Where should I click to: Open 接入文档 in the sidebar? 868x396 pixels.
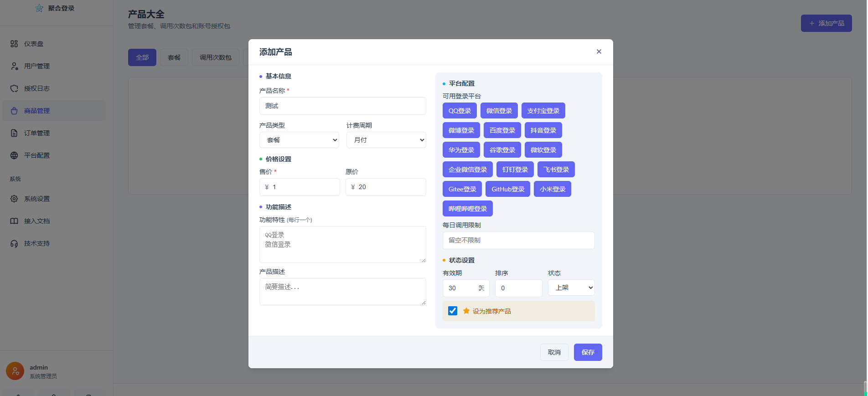tap(54, 221)
